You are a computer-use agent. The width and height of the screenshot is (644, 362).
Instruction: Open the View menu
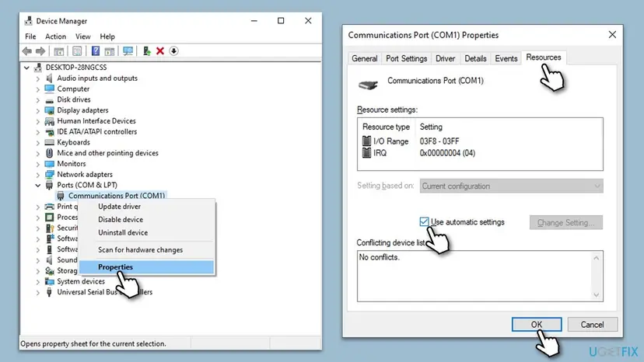pos(83,37)
